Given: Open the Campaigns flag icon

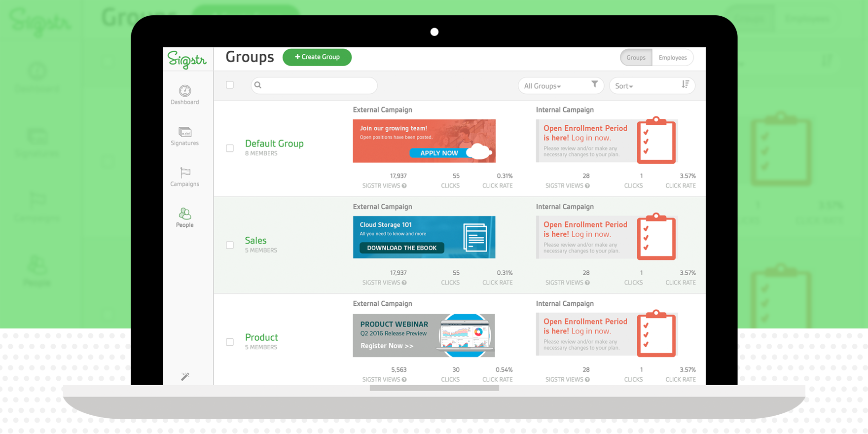Looking at the screenshot, I should click(x=185, y=173).
